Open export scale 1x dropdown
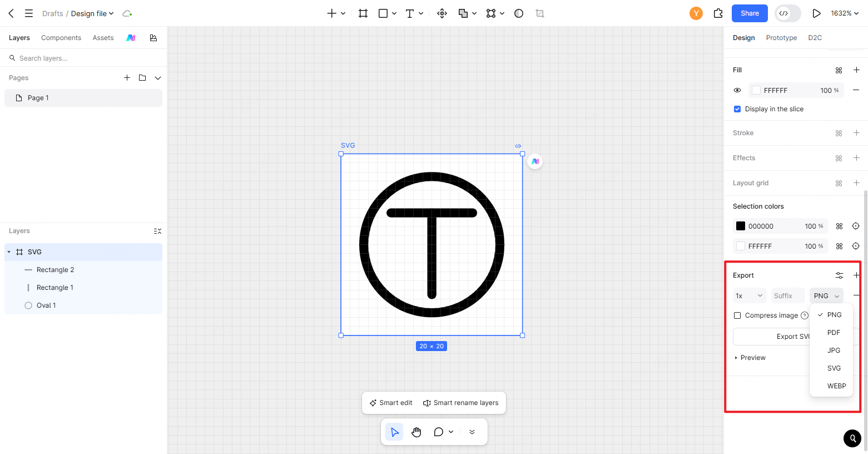Screen dimensions: 868x454 tap(749, 296)
